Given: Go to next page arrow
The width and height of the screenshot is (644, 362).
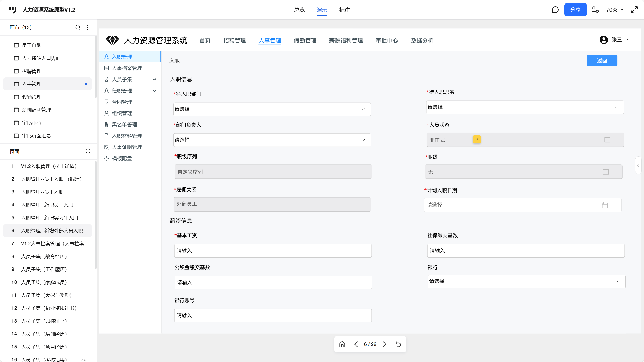Looking at the screenshot, I should pyautogui.click(x=385, y=344).
